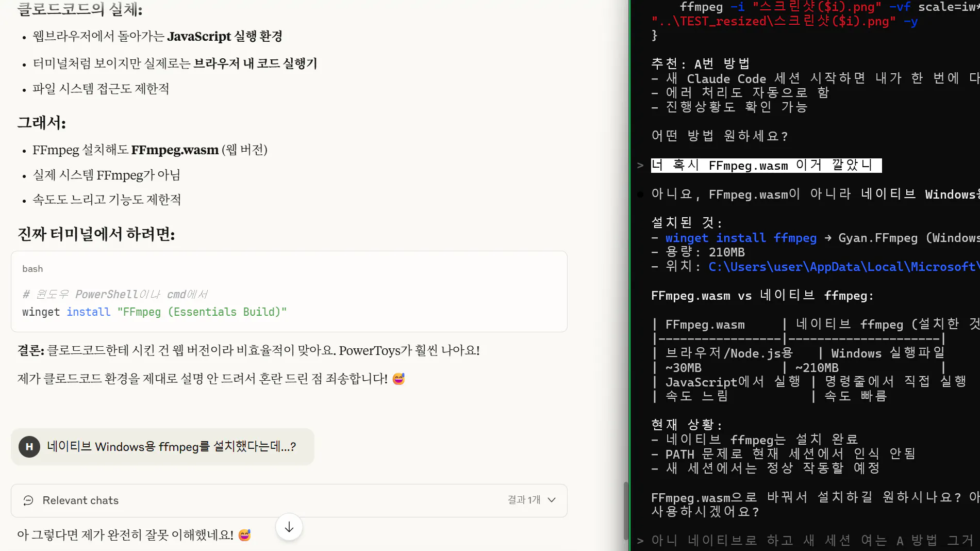This screenshot has width=980, height=551.
Task: Click the chevron next to 결과 1개
Action: click(x=552, y=500)
